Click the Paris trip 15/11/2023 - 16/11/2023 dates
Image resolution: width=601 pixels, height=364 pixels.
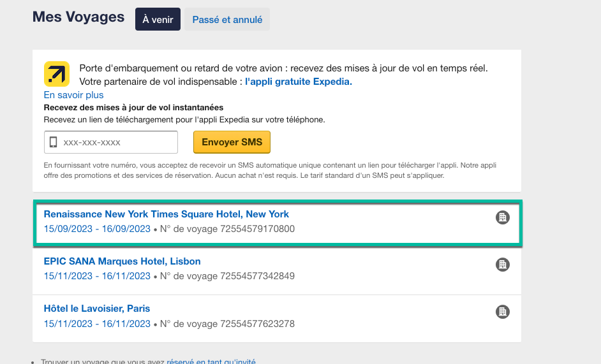[97, 324]
